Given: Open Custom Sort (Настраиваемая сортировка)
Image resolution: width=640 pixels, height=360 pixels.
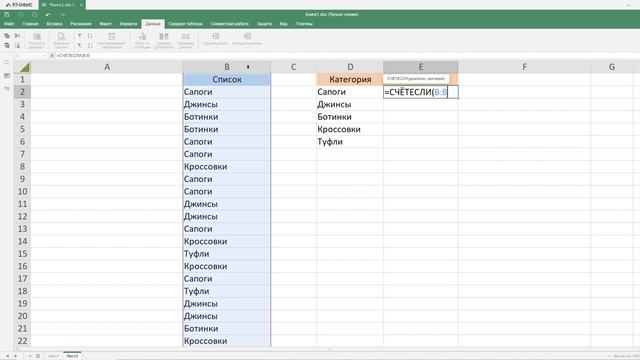Looking at the screenshot, I should tap(111, 40).
